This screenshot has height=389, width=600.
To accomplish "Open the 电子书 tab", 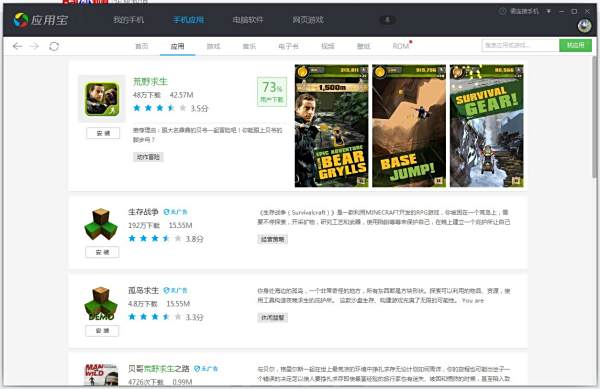I will [x=288, y=46].
